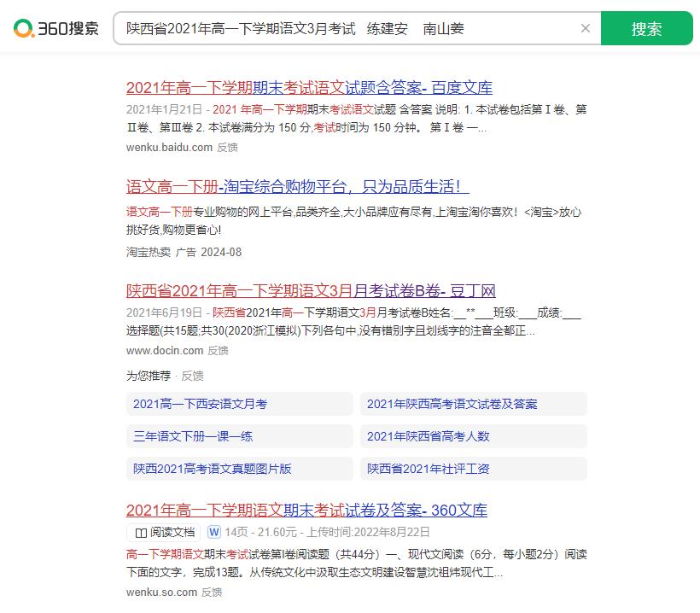The width and height of the screenshot is (700, 613).
Task: Open the 豆丁网 3月月考试卷B卷 result
Action: (312, 291)
